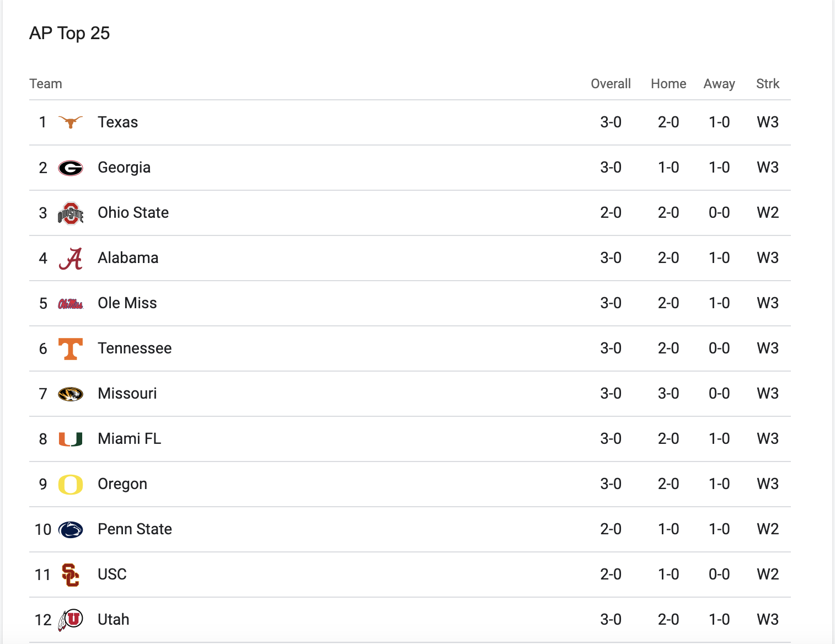Click the Strk column header

768,84
